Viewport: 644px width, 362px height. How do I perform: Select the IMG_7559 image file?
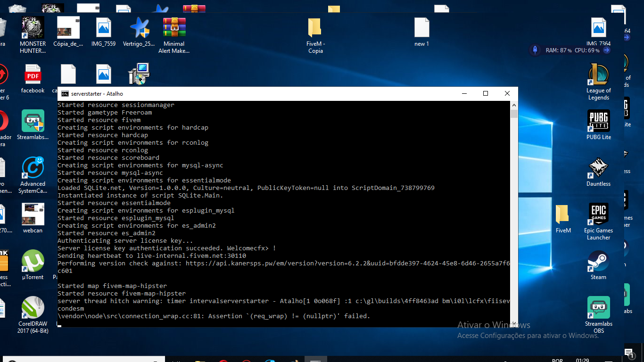pyautogui.click(x=104, y=28)
